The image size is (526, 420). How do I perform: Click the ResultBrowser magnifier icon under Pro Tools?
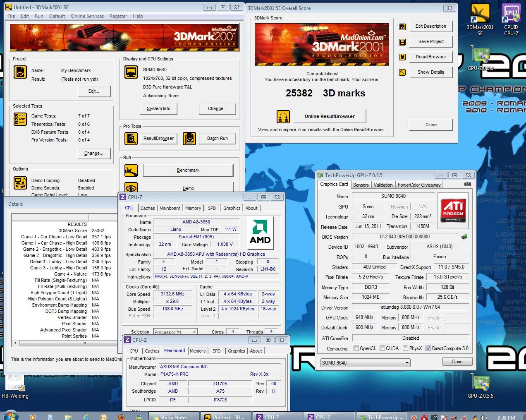coord(131,138)
